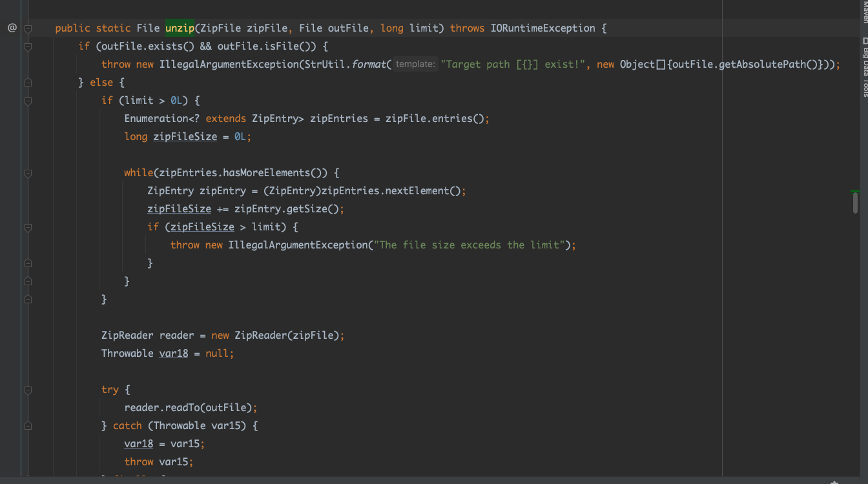Collapse the if (zipFileSize > limit) block

[x=28, y=227]
